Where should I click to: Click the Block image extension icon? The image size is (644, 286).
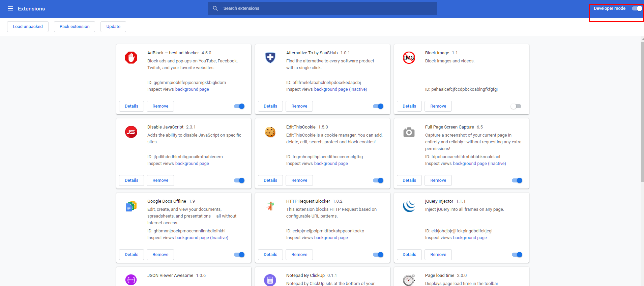click(409, 58)
